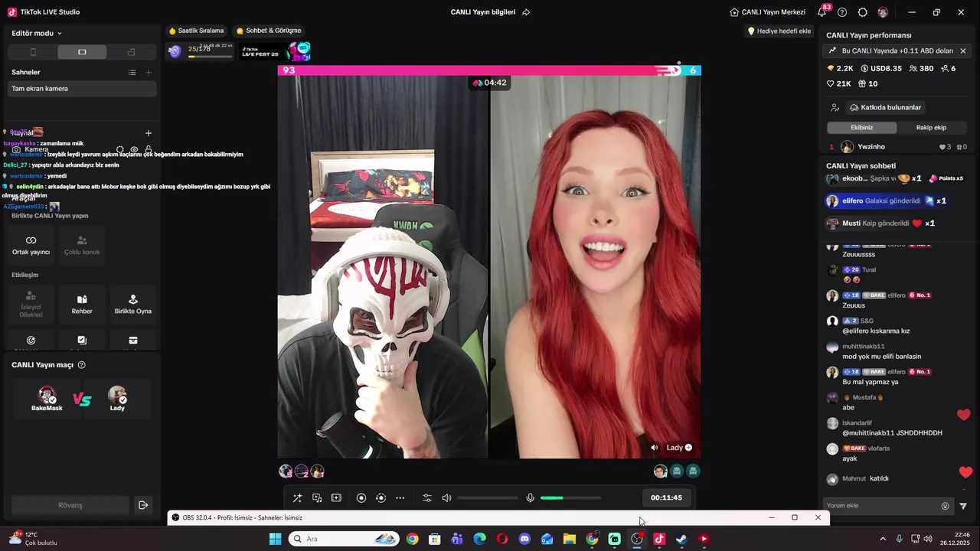Open the chat filter funnel icon
The width and height of the screenshot is (980, 551).
(963, 506)
